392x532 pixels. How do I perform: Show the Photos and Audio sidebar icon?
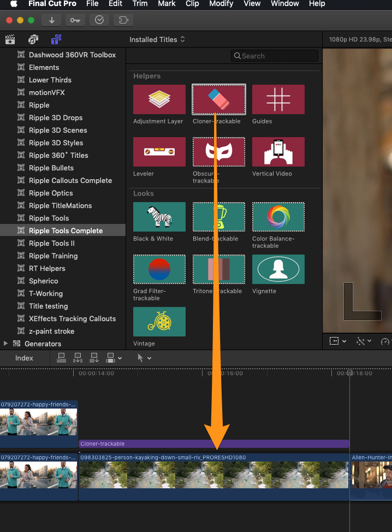click(x=33, y=39)
